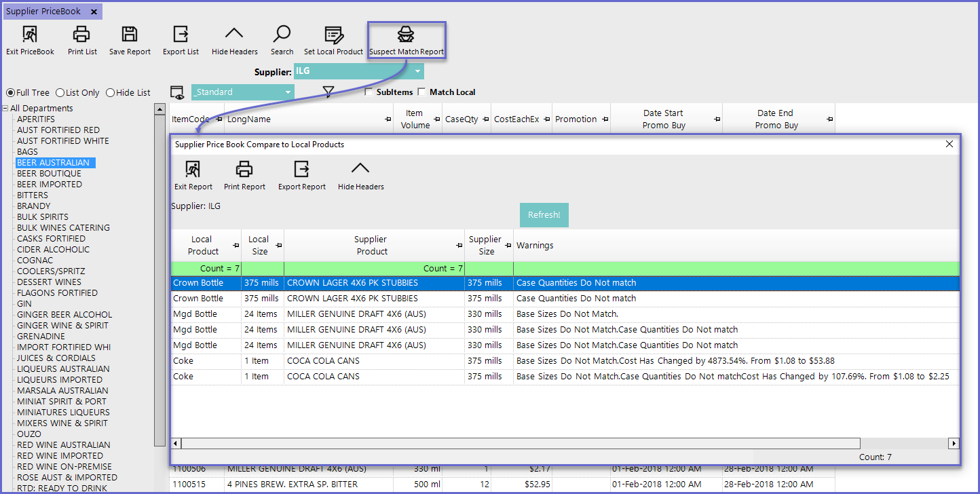This screenshot has height=494, width=980.
Task: Expand the _Standard view dropdown
Action: pos(288,92)
